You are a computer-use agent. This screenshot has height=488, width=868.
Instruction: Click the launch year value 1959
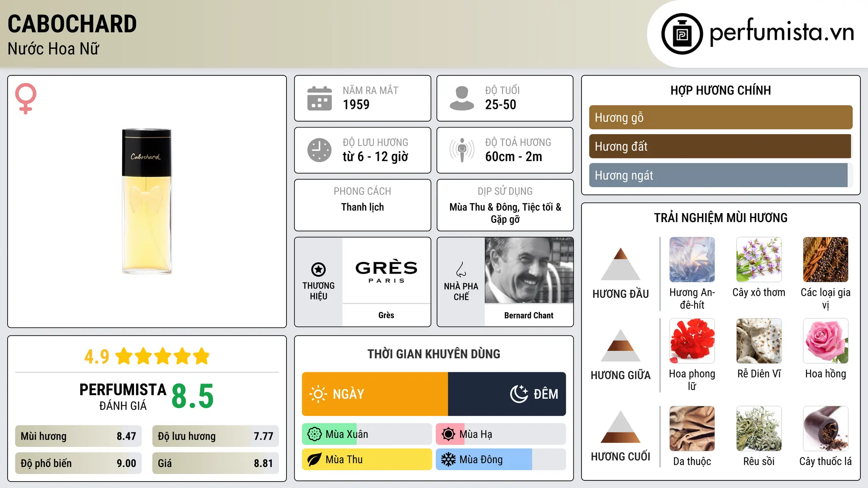pos(356,105)
